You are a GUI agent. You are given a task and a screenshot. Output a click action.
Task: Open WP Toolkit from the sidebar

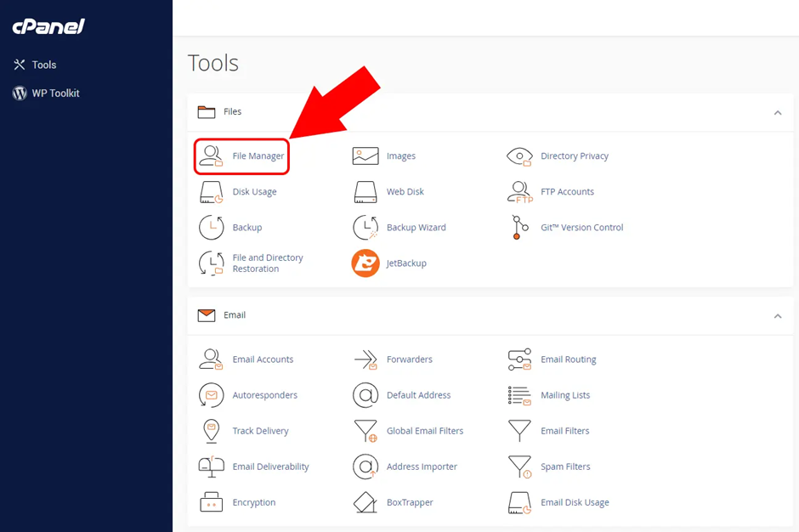tap(46, 93)
